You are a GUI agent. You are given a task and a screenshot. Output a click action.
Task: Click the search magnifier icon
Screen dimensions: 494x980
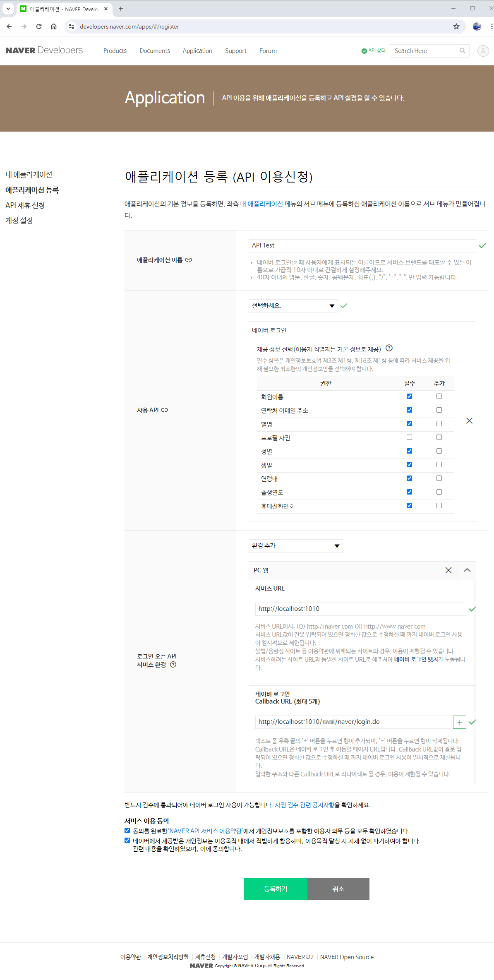pyautogui.click(x=463, y=50)
